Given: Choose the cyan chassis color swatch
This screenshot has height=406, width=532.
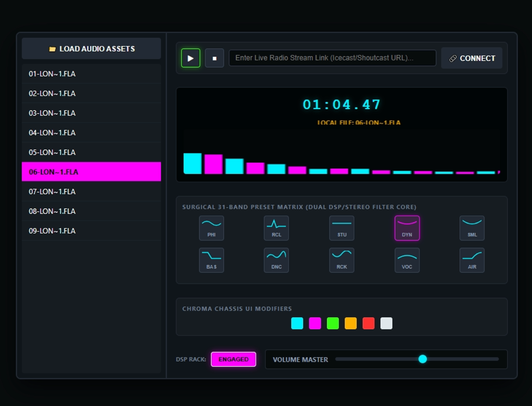Looking at the screenshot, I should click(x=297, y=323).
